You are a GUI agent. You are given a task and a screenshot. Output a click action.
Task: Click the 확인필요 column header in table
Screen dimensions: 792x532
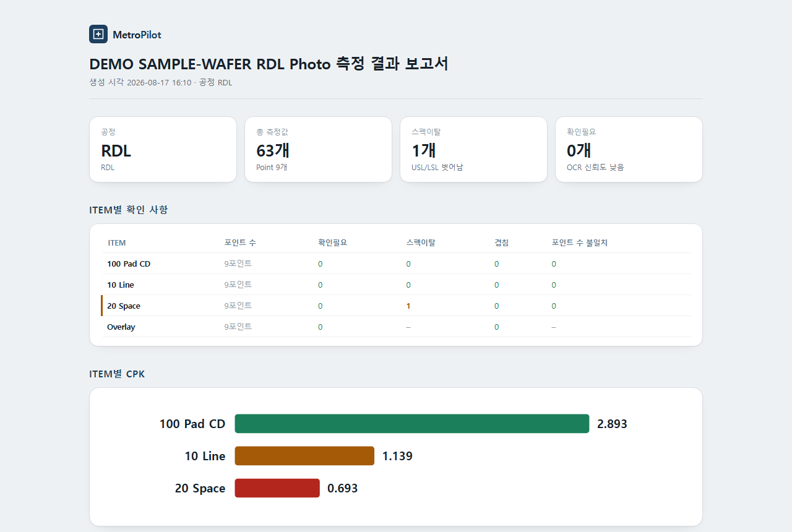pyautogui.click(x=333, y=242)
